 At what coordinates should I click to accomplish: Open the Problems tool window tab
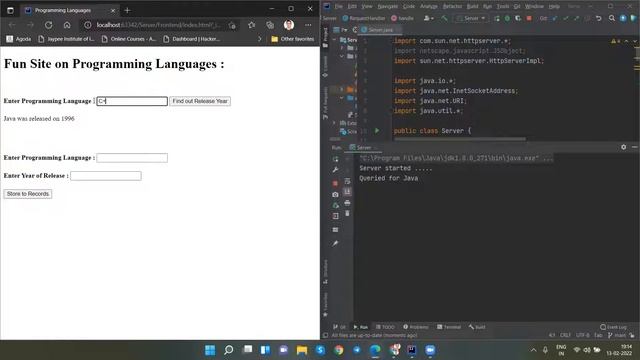coord(416,327)
